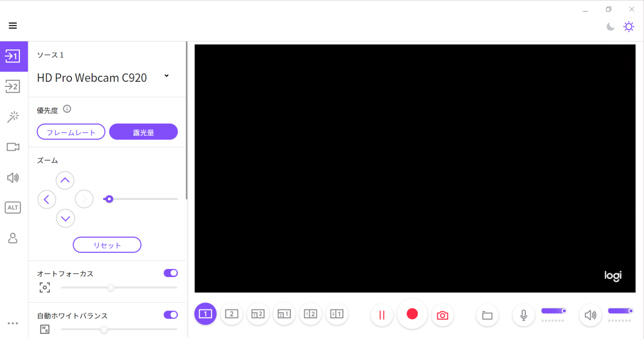Capture a snapshot with the camera icon
This screenshot has width=644, height=339.
pos(442,314)
